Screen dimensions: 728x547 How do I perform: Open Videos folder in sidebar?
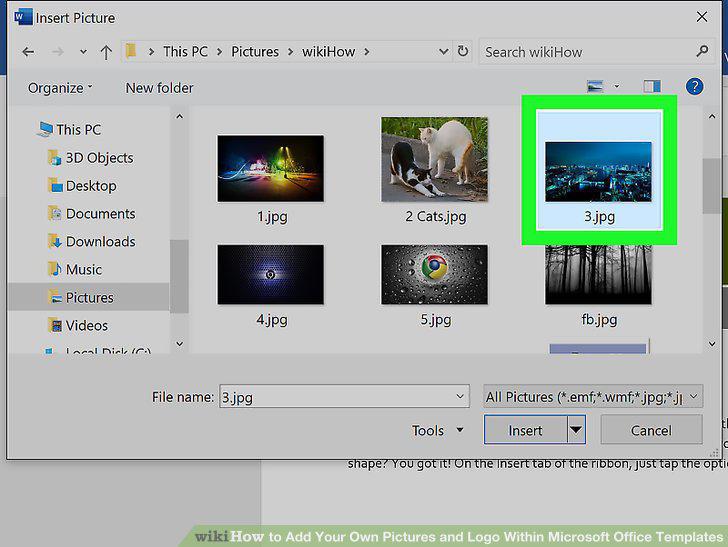[78, 325]
